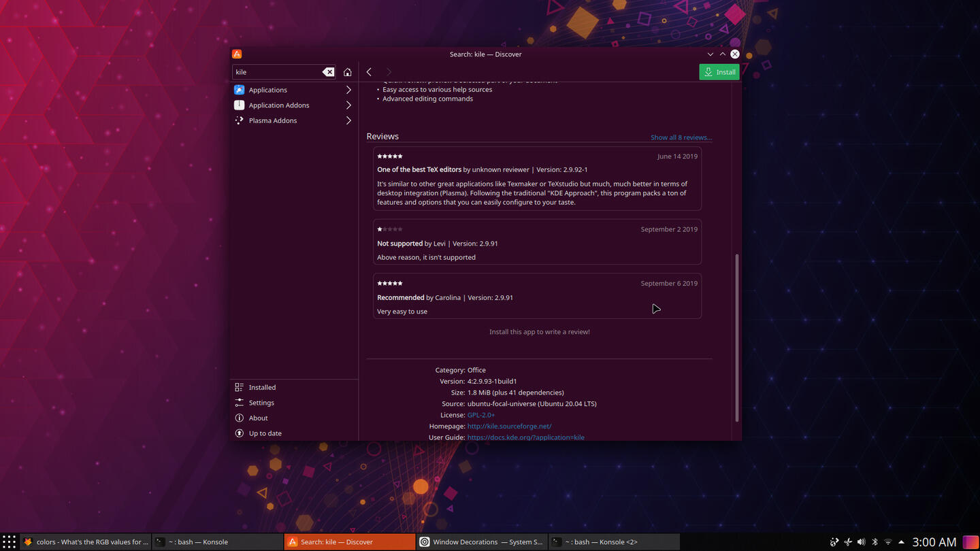Switch to Window Decorations System Settings task
Viewport: 980px width, 551px height.
[483, 542]
